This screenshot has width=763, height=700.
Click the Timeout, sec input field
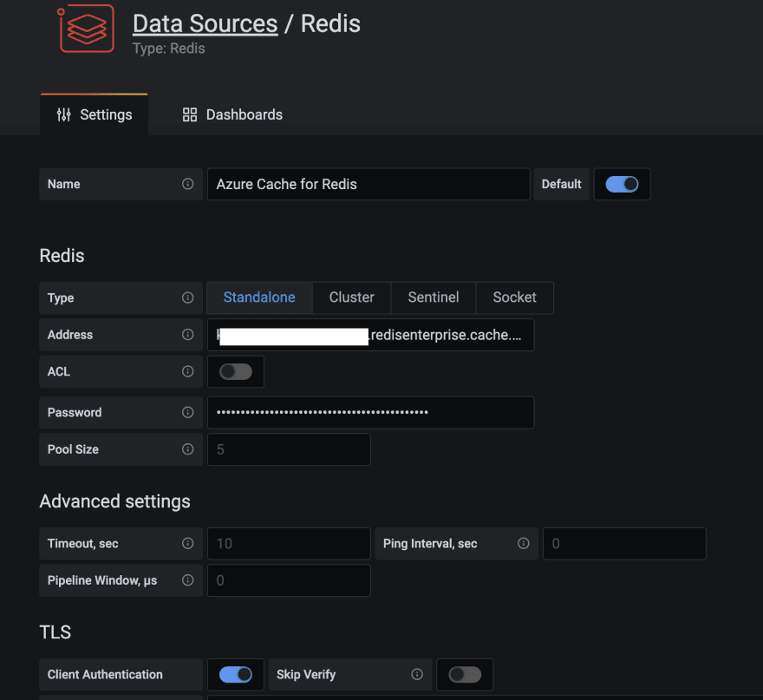click(289, 544)
